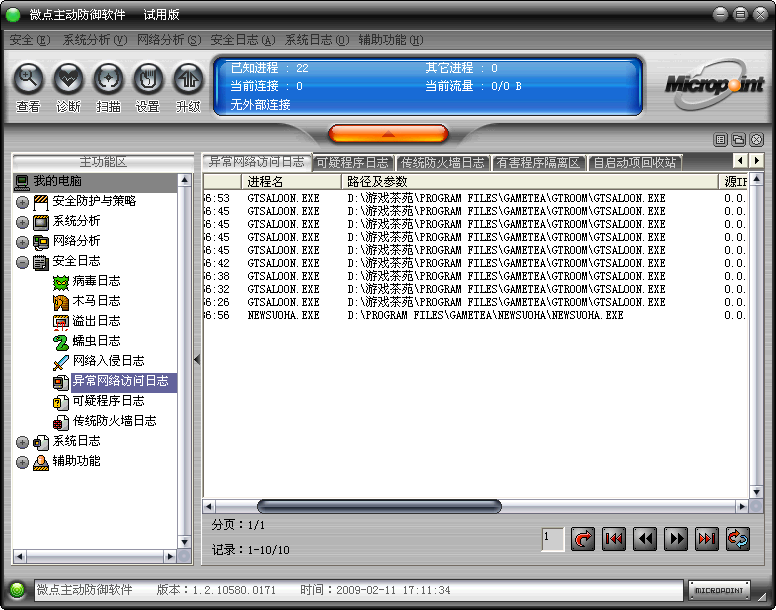Click the 安全防护与策略 flag icon
This screenshot has height=610, width=776.
point(41,202)
